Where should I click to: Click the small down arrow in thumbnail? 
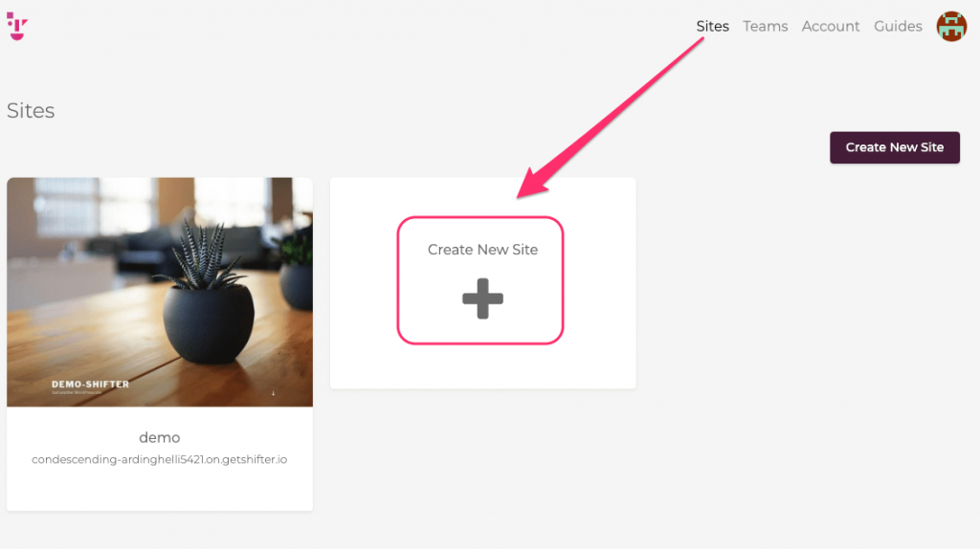pyautogui.click(x=273, y=393)
